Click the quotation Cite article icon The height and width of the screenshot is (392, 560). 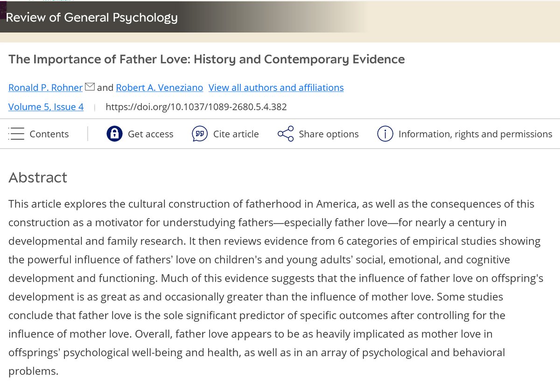(199, 134)
